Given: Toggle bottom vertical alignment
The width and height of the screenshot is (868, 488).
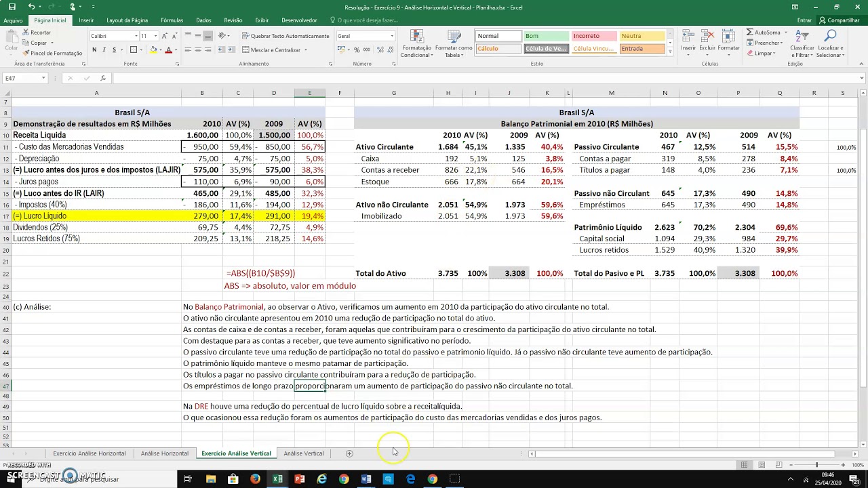Looking at the screenshot, I should point(209,36).
